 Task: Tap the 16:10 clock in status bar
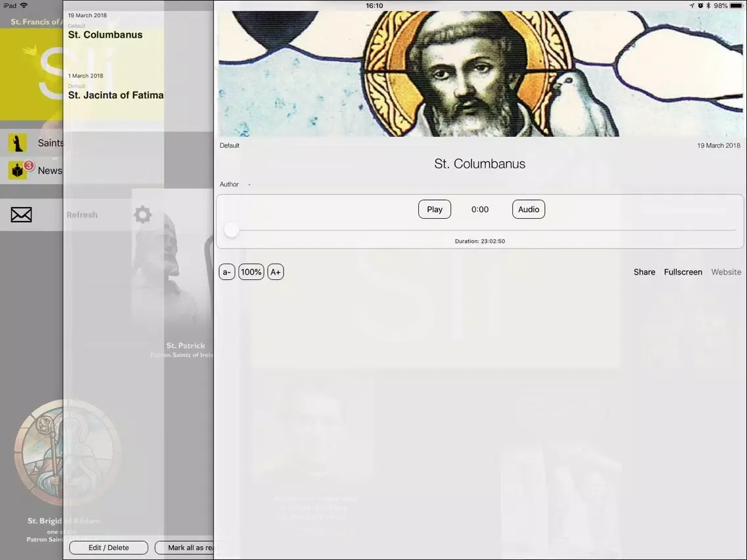(374, 6)
